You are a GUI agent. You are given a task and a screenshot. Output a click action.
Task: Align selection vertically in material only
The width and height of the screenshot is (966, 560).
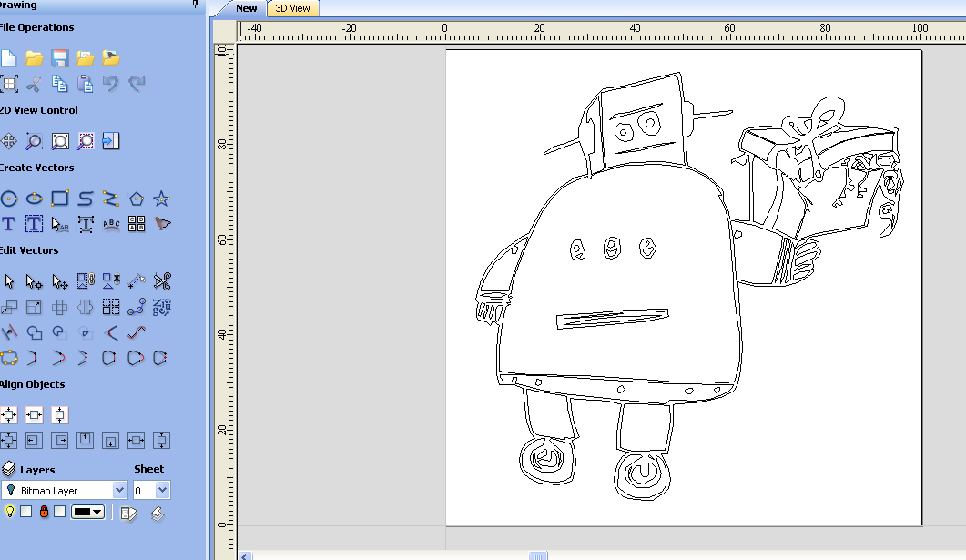click(60, 415)
